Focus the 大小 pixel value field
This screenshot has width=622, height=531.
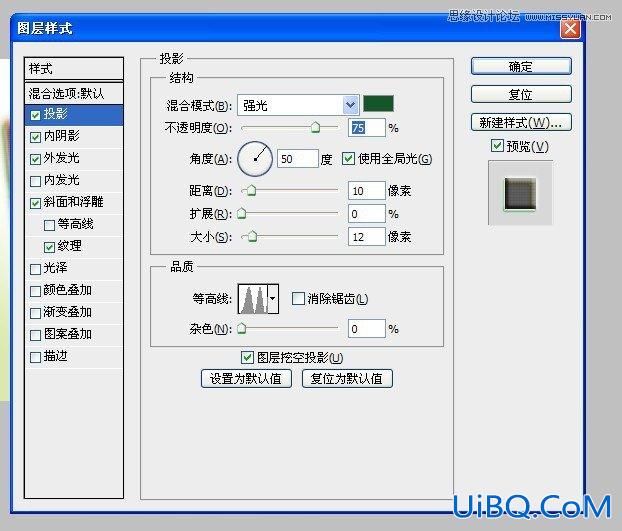[367, 237]
